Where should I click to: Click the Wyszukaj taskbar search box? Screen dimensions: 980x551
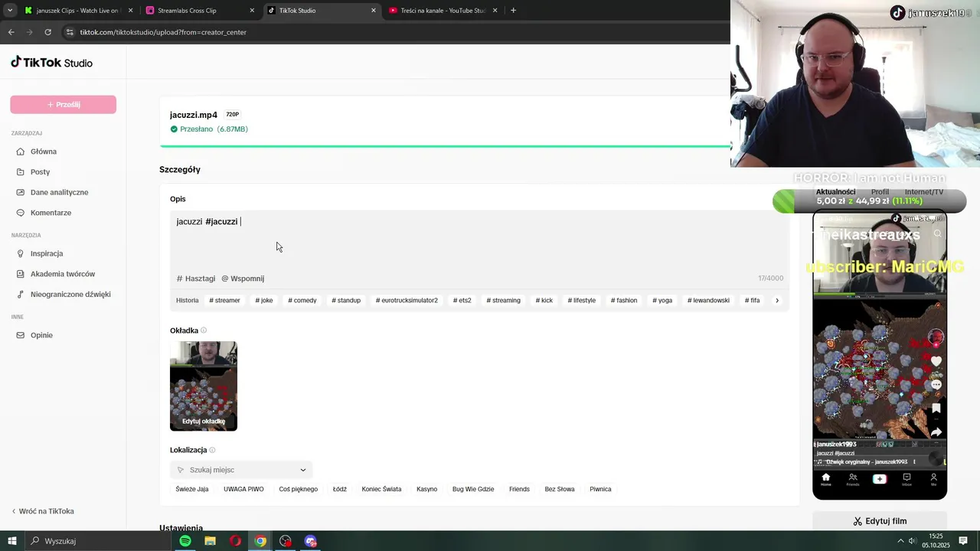point(98,541)
